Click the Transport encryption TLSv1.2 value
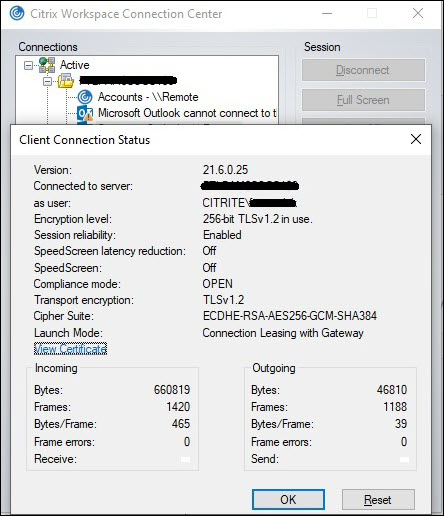The image size is (444, 516). coord(223,300)
